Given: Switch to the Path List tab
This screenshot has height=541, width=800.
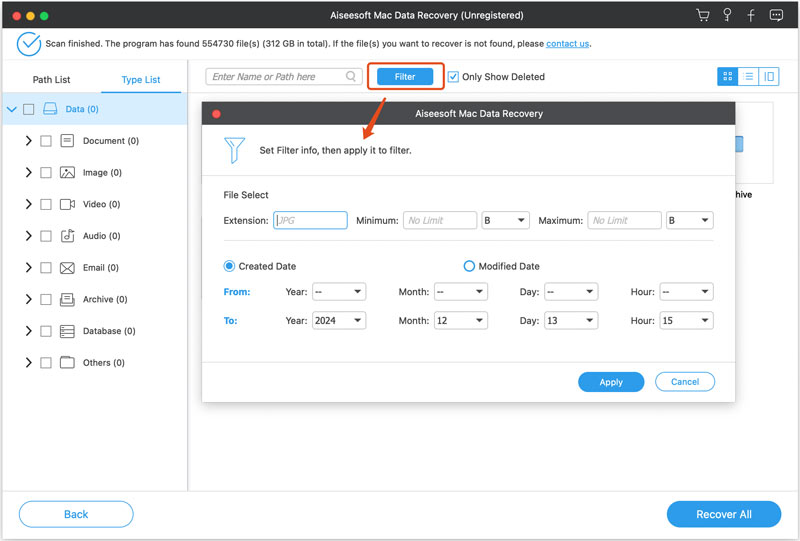Looking at the screenshot, I should (51, 80).
